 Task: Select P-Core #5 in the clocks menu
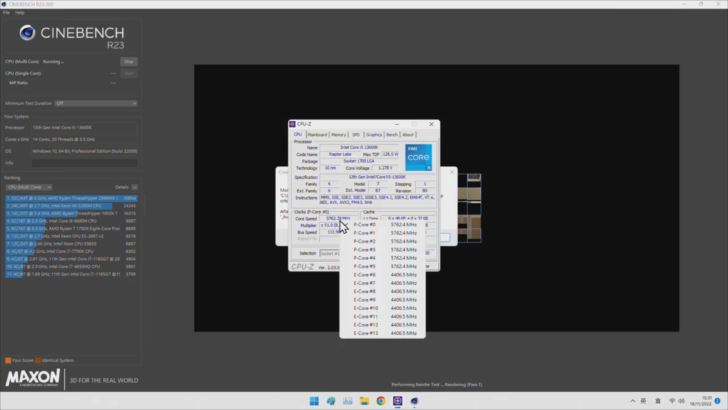[383, 267]
